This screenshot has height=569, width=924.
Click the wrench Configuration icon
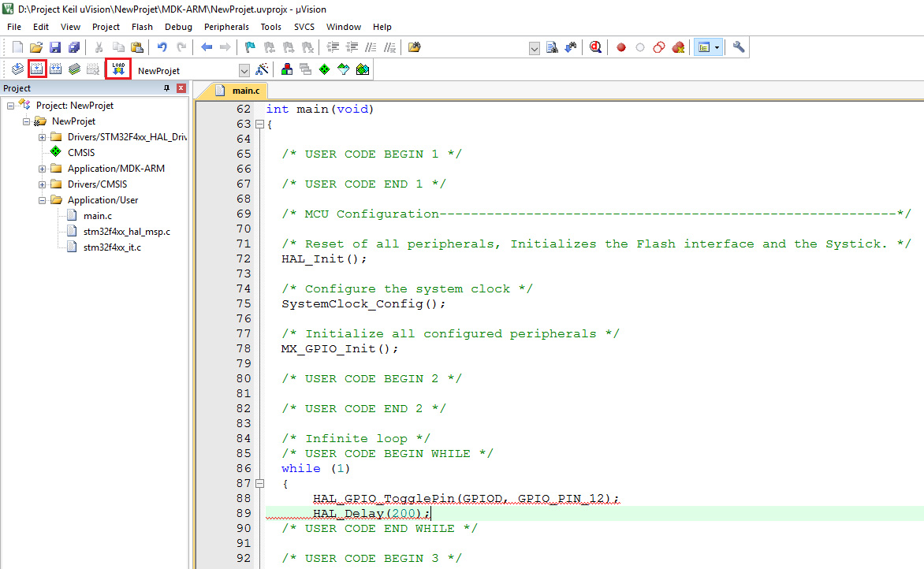click(x=739, y=47)
